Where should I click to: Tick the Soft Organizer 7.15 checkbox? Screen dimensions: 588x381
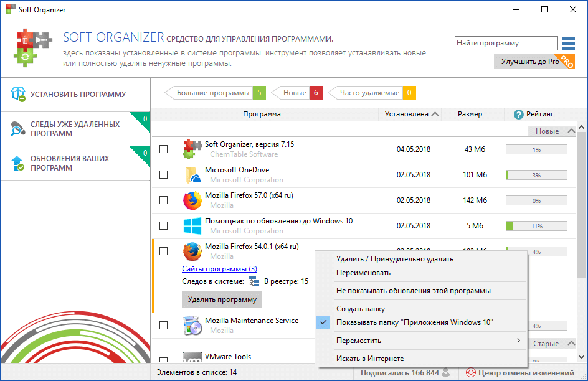[163, 149]
